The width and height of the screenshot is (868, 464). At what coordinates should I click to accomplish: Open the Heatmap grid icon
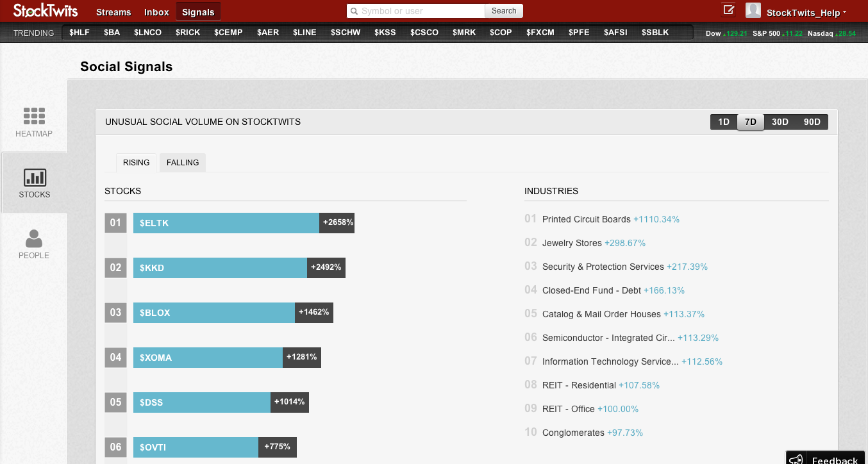click(34, 115)
